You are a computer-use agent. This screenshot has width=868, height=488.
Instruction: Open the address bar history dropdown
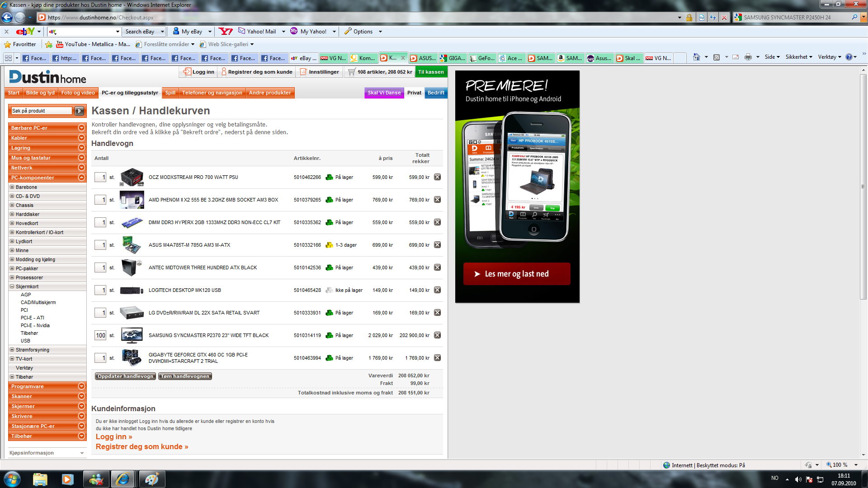[x=679, y=18]
